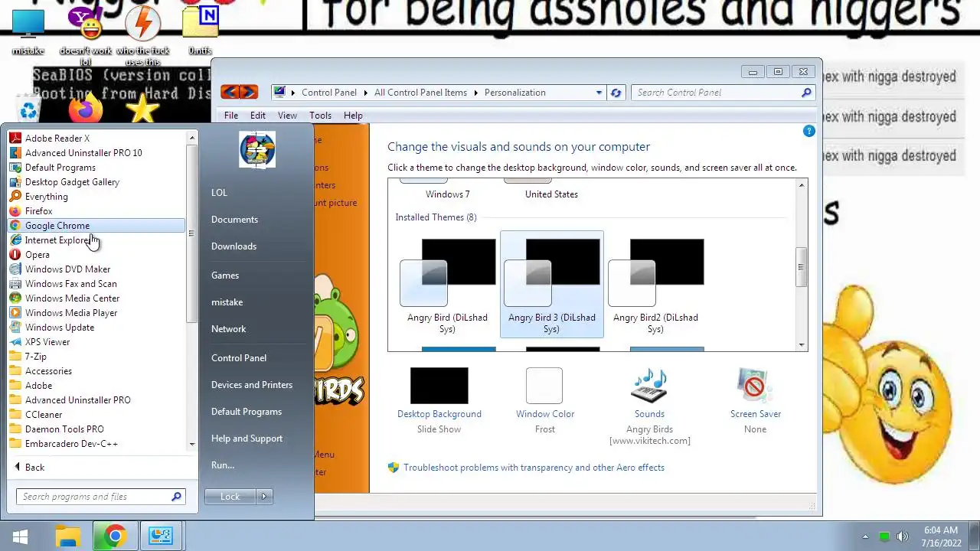Expand the Advanced Uninstaller PRO folder

coord(77,400)
